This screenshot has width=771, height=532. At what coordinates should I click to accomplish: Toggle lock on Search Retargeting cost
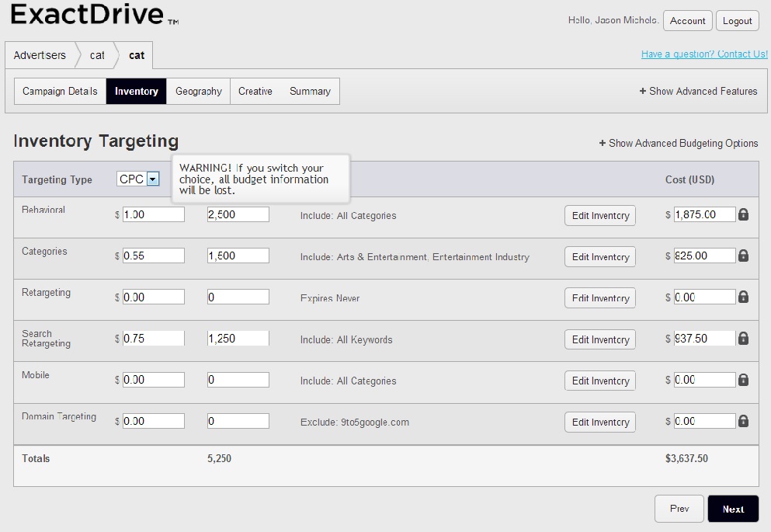[743, 338]
